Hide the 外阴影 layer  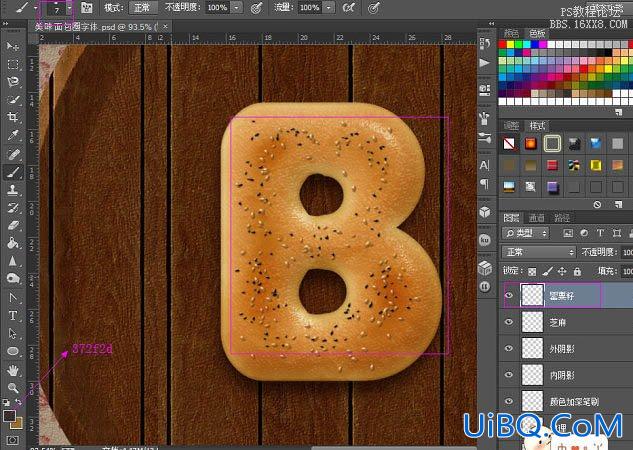coord(509,348)
